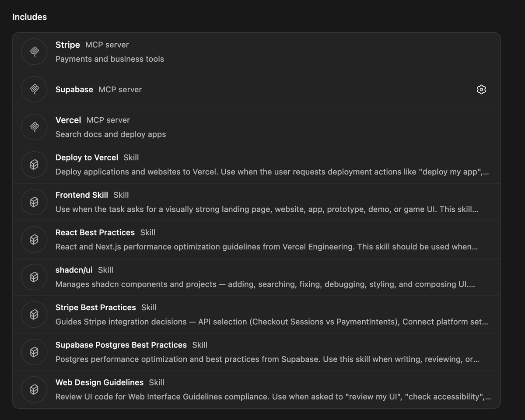This screenshot has width=525, height=420.
Task: Click description starting "Review UI code"
Action: [273, 397]
